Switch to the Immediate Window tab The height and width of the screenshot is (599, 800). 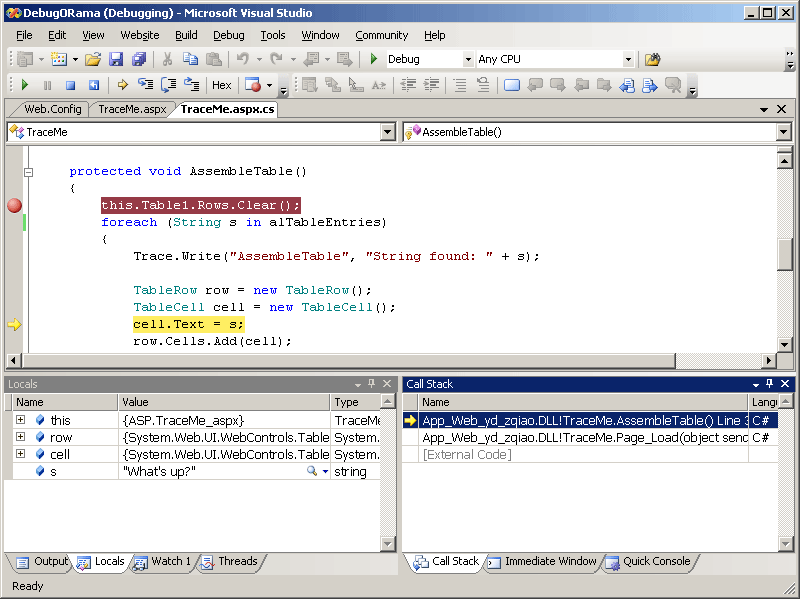point(543,562)
